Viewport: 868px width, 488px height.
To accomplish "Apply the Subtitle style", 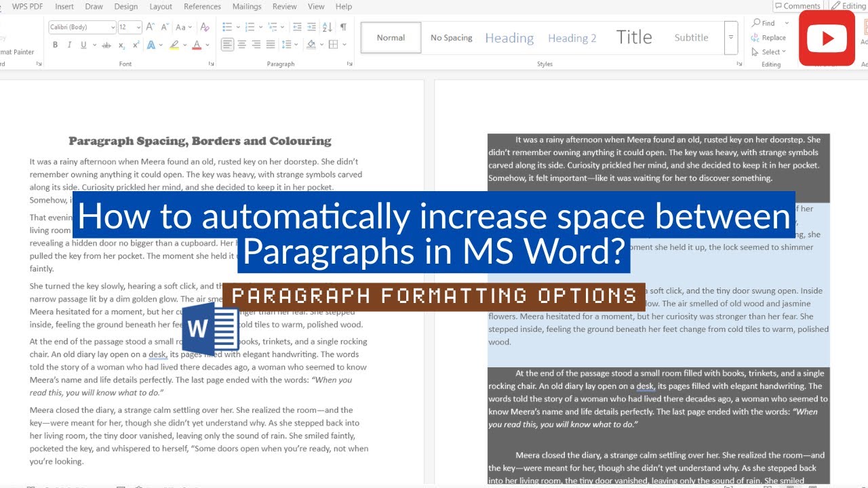I will [691, 37].
